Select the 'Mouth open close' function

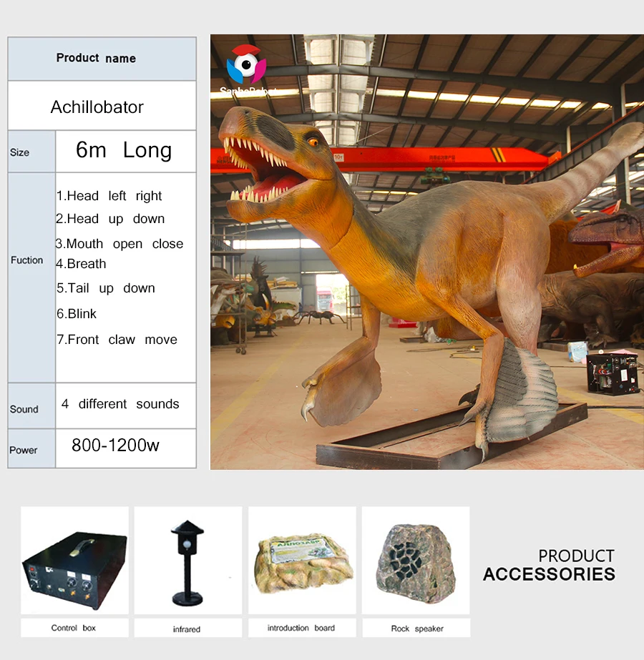[x=119, y=244]
